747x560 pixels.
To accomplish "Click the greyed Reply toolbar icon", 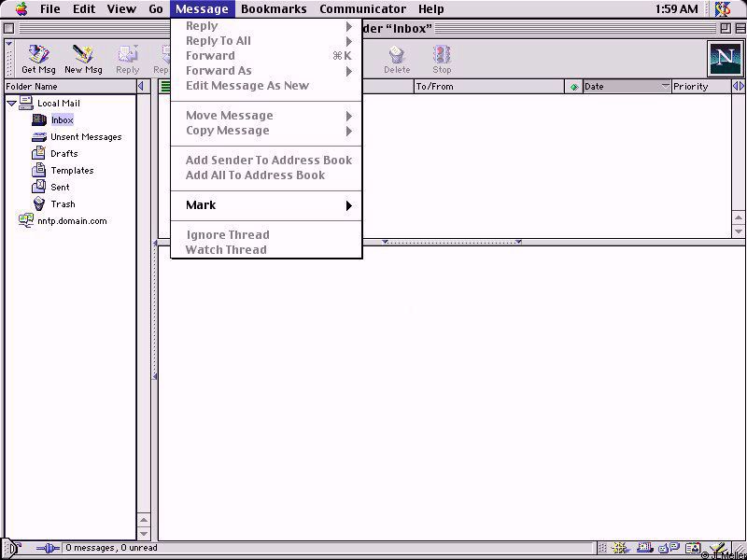I will click(x=127, y=54).
